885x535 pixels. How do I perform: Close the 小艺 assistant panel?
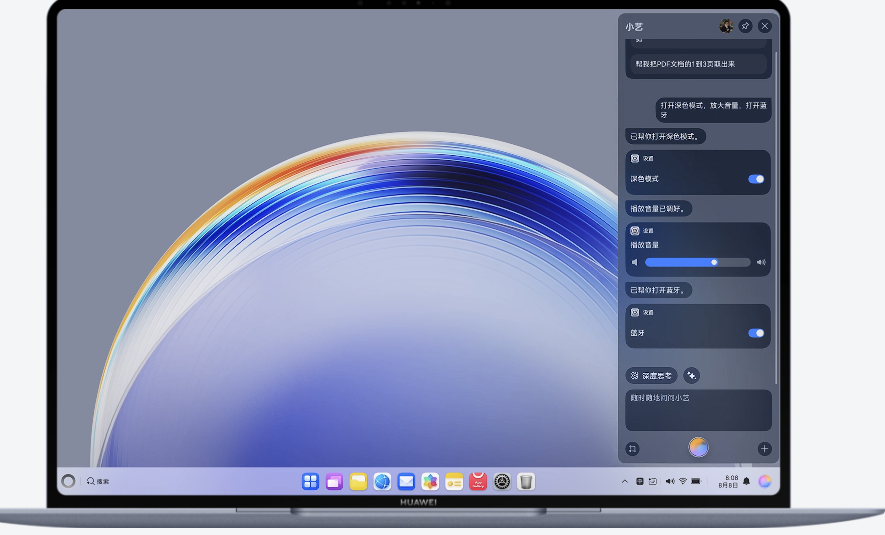[x=765, y=26]
